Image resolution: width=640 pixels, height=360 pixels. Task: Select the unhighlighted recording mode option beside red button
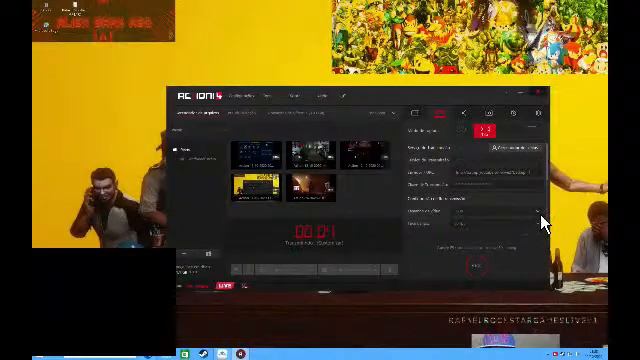[x=462, y=131]
